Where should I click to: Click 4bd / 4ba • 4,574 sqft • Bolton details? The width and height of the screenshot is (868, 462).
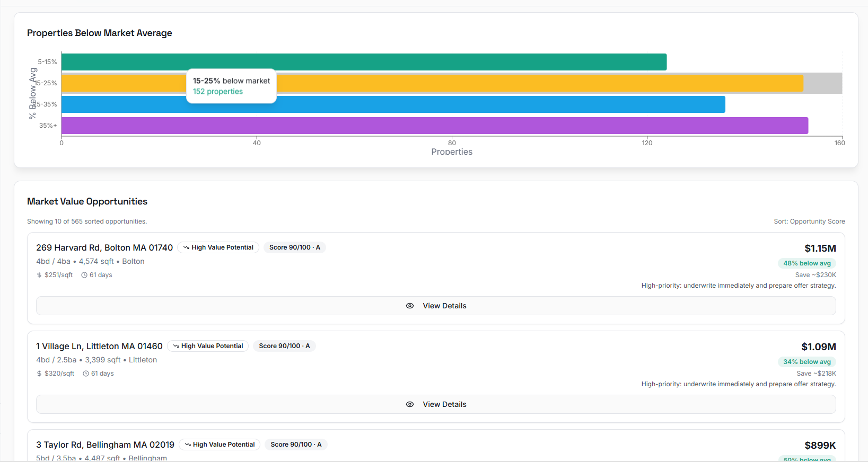90,261
